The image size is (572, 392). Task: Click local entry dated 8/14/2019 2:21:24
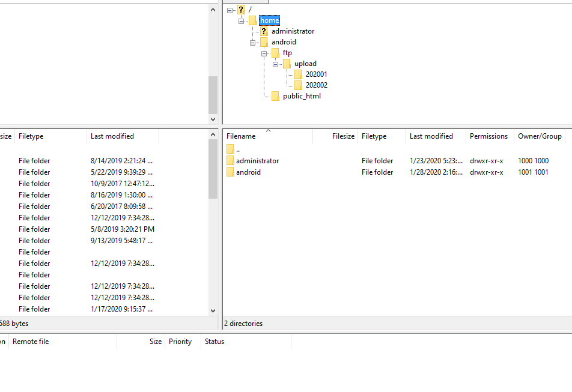pyautogui.click(x=121, y=161)
